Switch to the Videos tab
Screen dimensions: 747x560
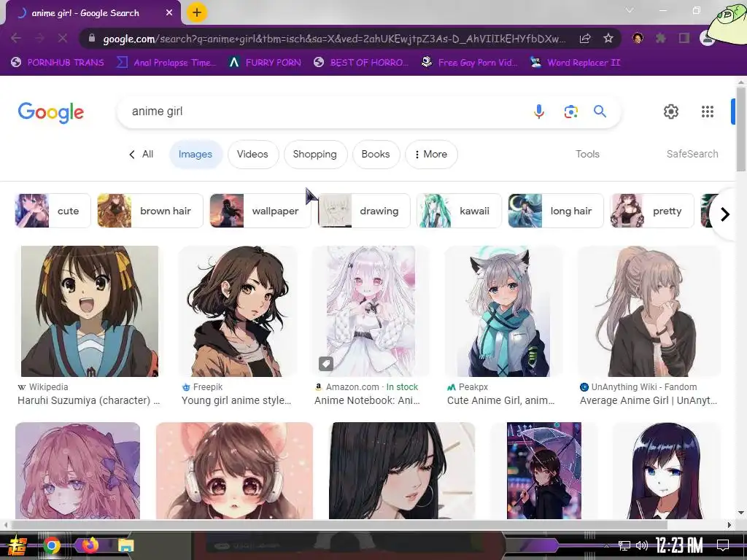tap(252, 155)
